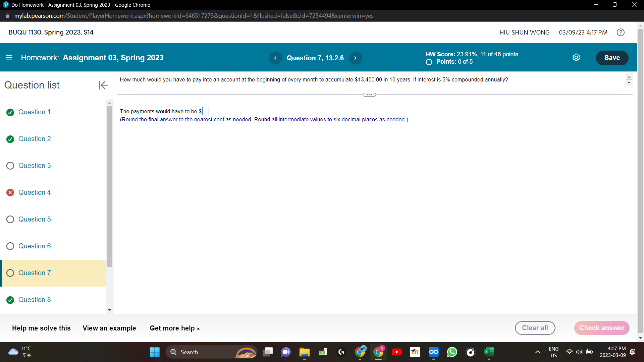Click the green check icon beside Question 1
Screen dimensions: 644x362
[x=10, y=112]
